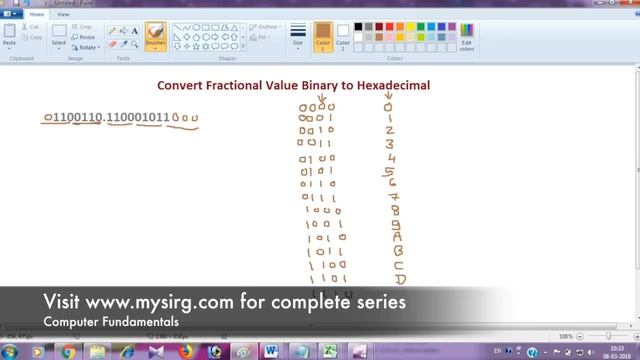Choose the Curve shape

(x=187, y=28)
